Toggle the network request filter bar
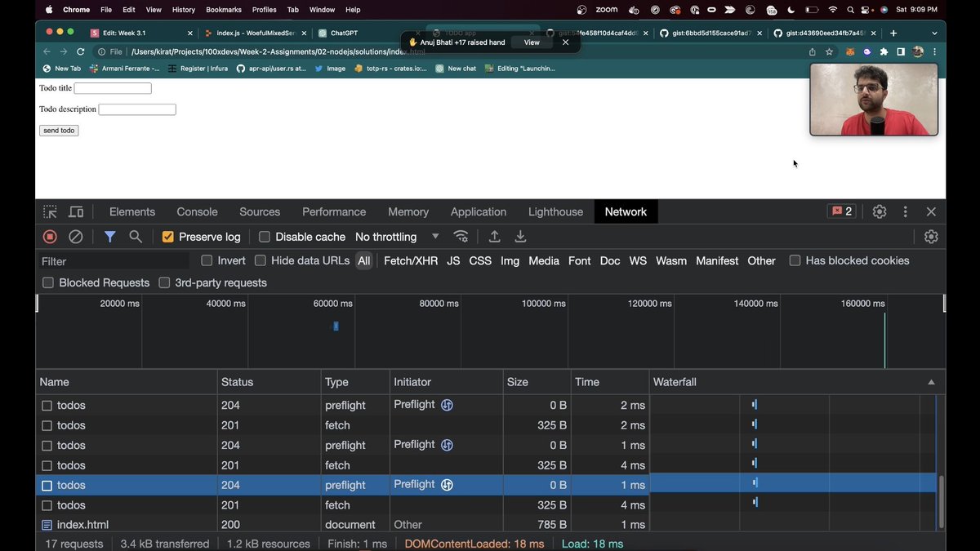The height and width of the screenshot is (551, 980). (x=109, y=236)
